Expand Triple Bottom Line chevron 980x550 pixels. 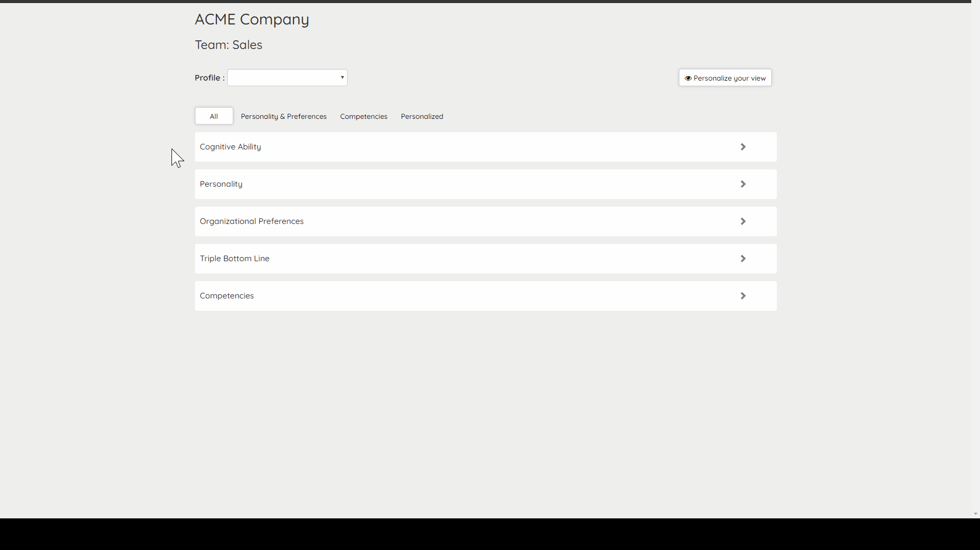[x=743, y=259]
